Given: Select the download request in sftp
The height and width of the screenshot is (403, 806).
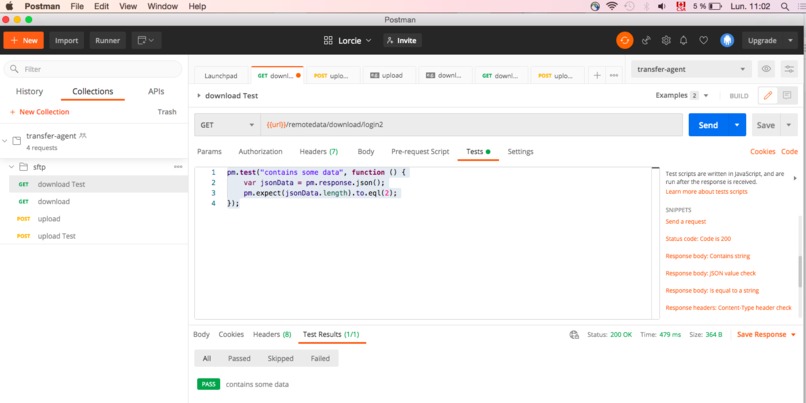Looking at the screenshot, I should click(53, 202).
